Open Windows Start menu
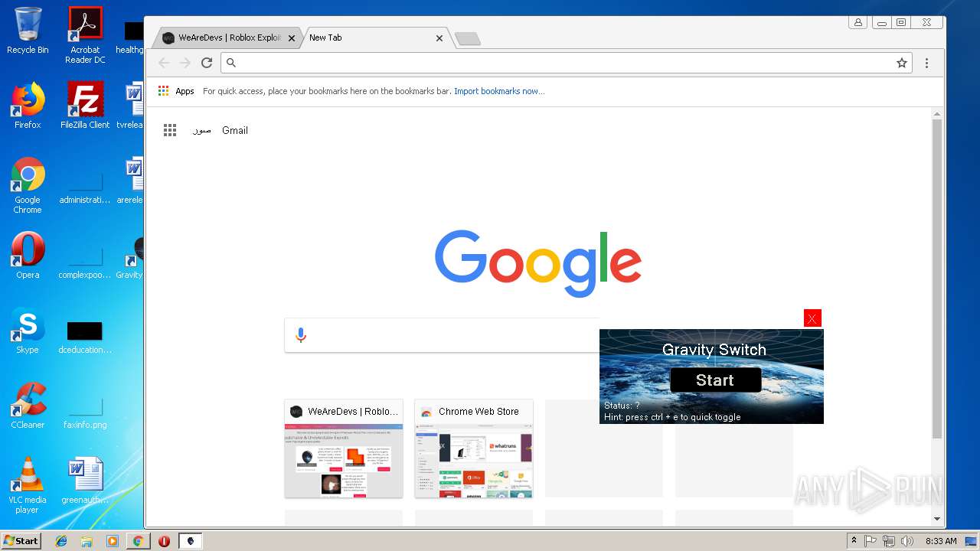This screenshot has height=551, width=980. click(21, 540)
